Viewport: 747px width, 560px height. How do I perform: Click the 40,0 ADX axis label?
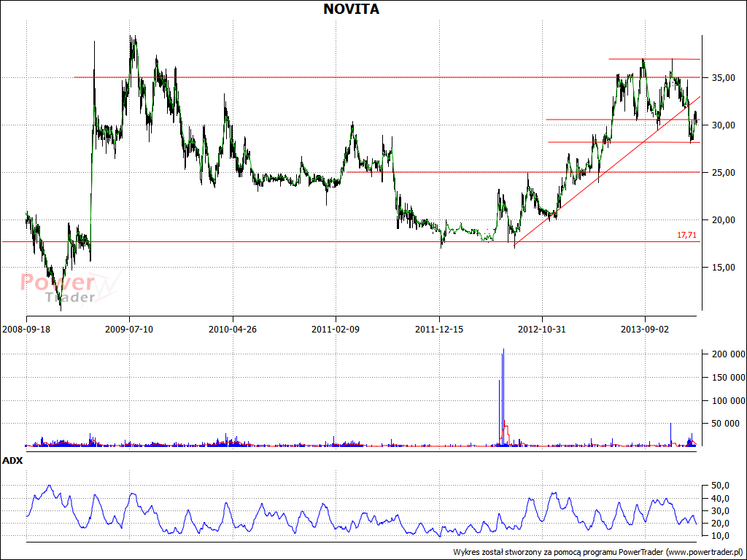click(721, 499)
